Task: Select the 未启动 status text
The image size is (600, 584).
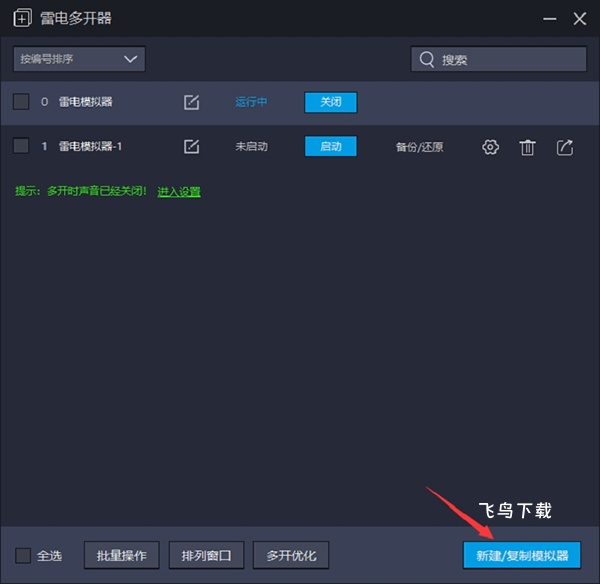Action: [x=251, y=146]
